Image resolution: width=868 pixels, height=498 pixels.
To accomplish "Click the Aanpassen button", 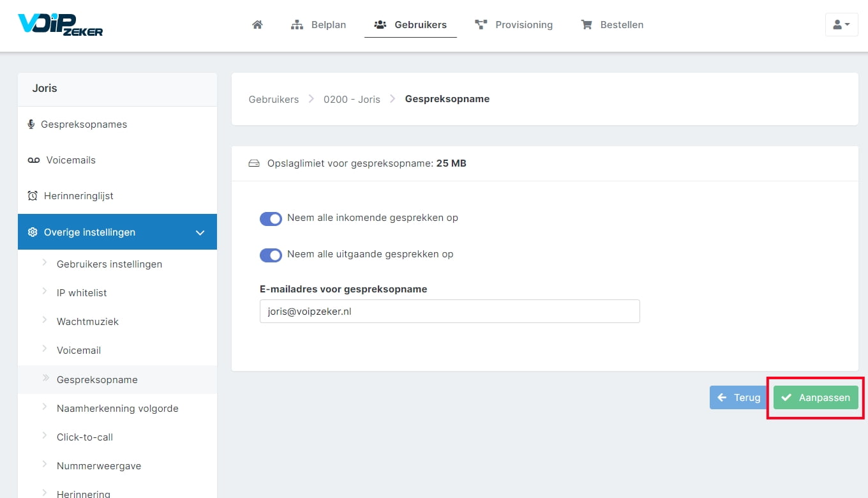I will coord(816,397).
